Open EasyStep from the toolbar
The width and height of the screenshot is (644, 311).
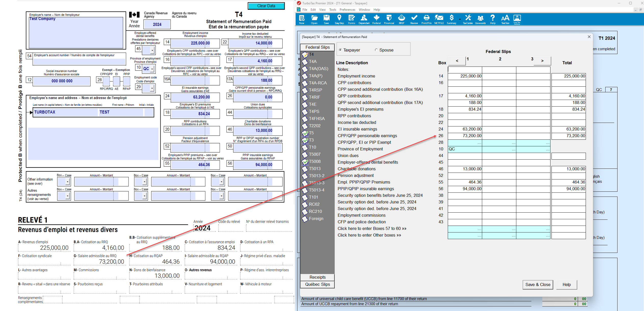[339, 19]
